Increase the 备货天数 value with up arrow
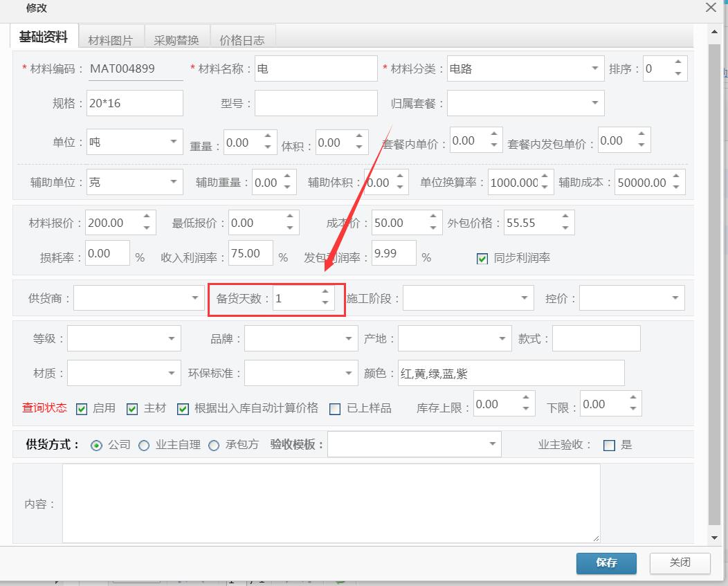This screenshot has width=728, height=586. (x=325, y=293)
